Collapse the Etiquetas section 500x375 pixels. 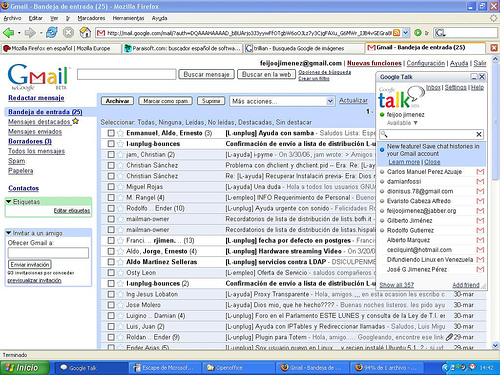[x=9, y=202]
